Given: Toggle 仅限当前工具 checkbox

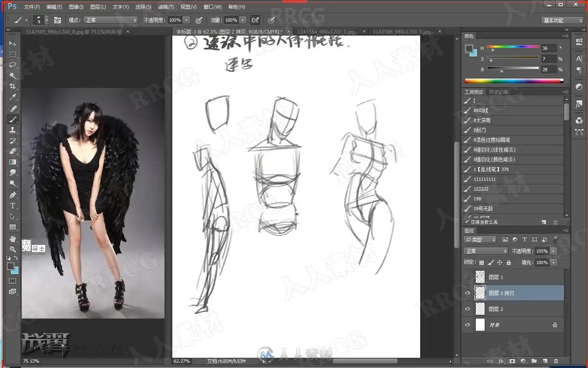Looking at the screenshot, I should pos(467,222).
